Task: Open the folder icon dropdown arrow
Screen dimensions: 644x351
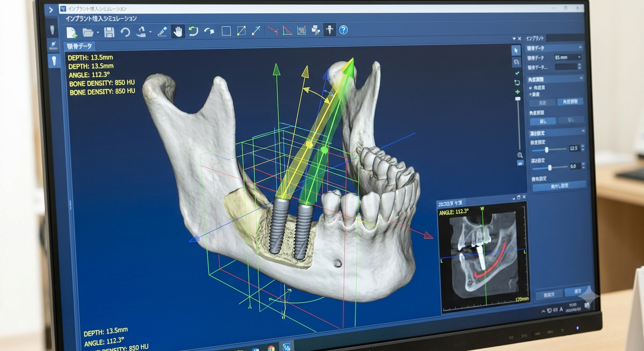Action: (98, 33)
